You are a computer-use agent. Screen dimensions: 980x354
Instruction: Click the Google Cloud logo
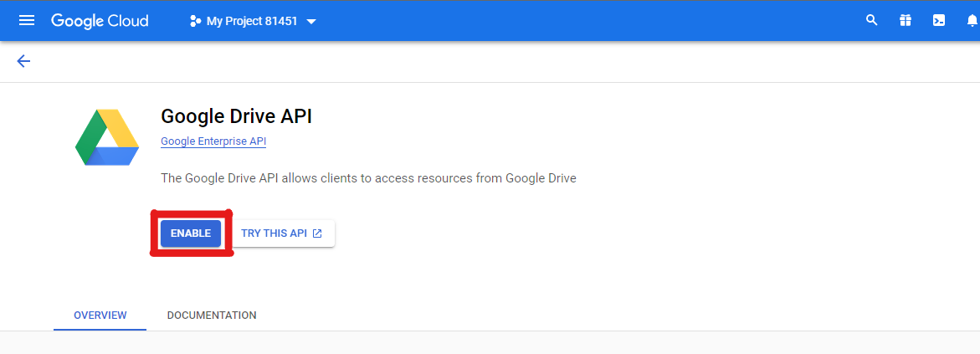[100, 21]
